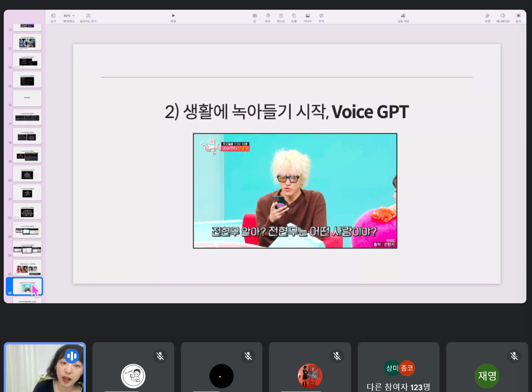The height and width of the screenshot is (392, 532).
Task: Select slide 14 thumbnail in navigator
Action: tap(27, 61)
